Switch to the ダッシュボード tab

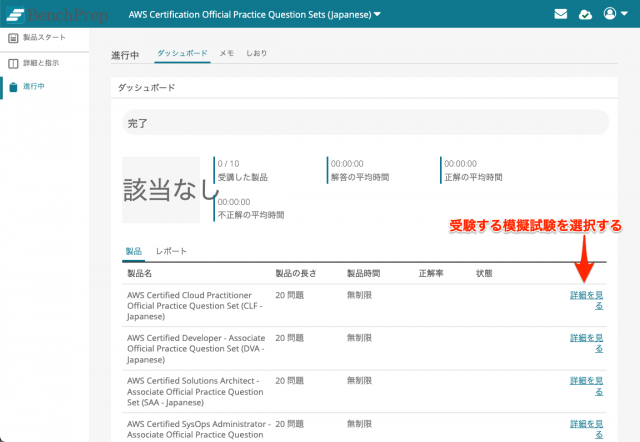(x=182, y=53)
